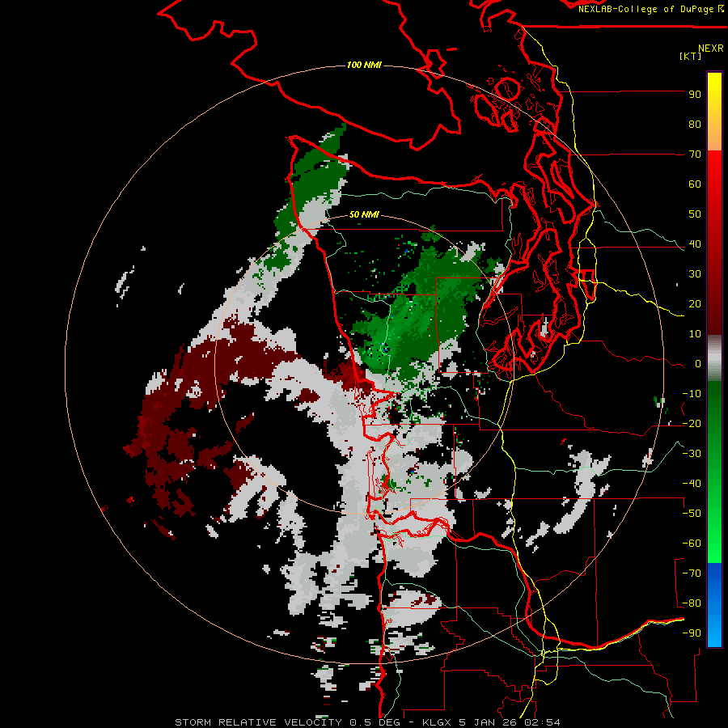
Task: Click the 0 value on velocity legend
Action: (x=698, y=364)
